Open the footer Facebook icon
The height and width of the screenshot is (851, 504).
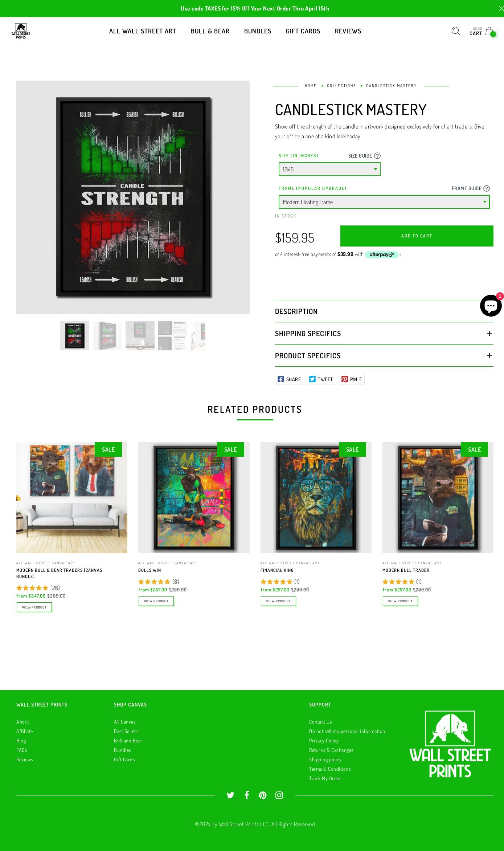pyautogui.click(x=247, y=795)
